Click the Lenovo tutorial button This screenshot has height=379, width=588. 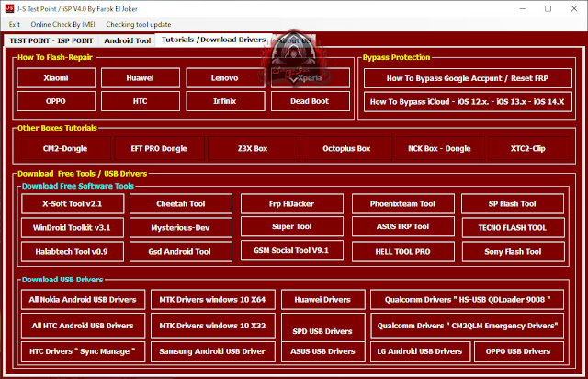pos(225,78)
